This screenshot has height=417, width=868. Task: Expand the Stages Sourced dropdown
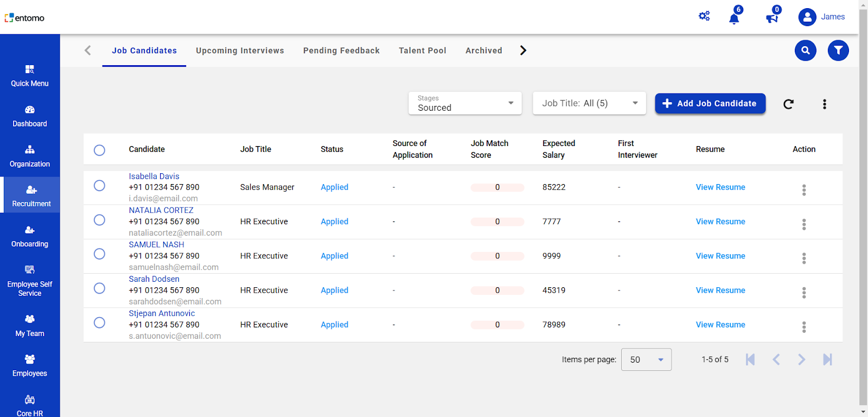tap(465, 103)
